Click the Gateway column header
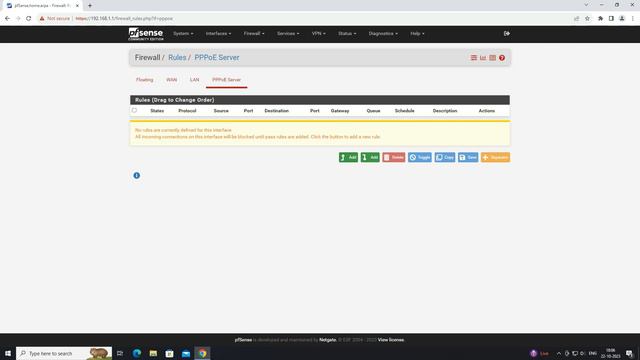640x360 pixels. 340,111
